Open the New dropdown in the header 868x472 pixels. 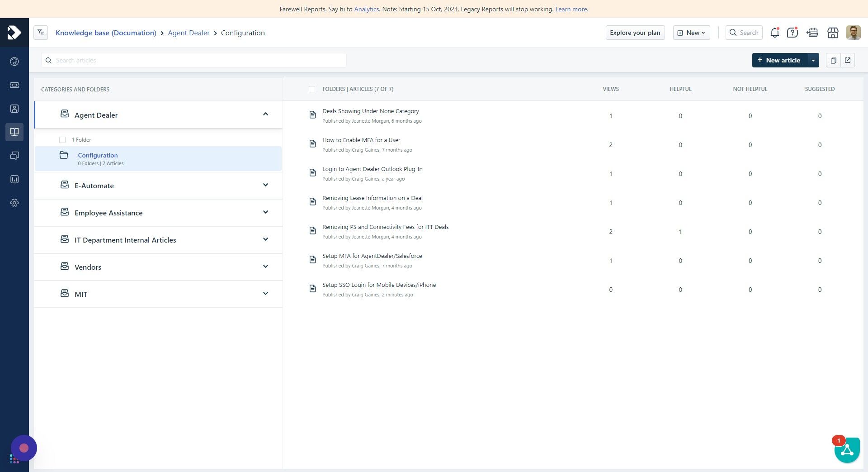point(691,33)
